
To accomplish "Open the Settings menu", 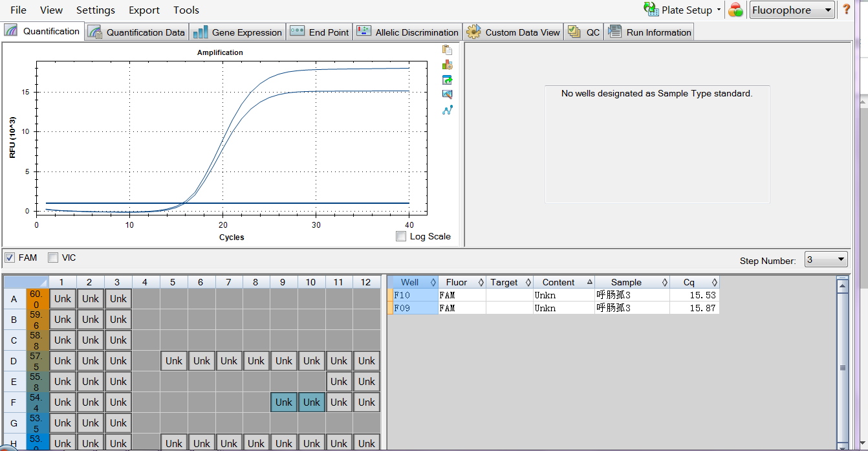I will [x=96, y=10].
